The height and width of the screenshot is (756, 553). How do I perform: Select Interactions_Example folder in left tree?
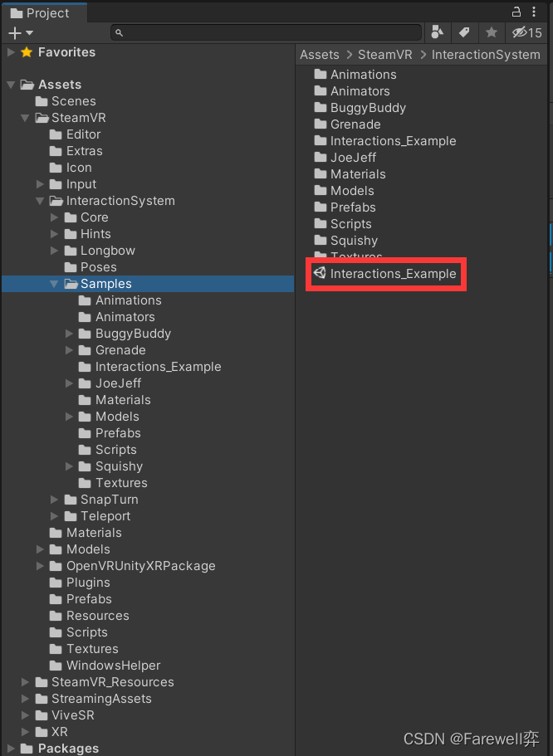coord(150,367)
